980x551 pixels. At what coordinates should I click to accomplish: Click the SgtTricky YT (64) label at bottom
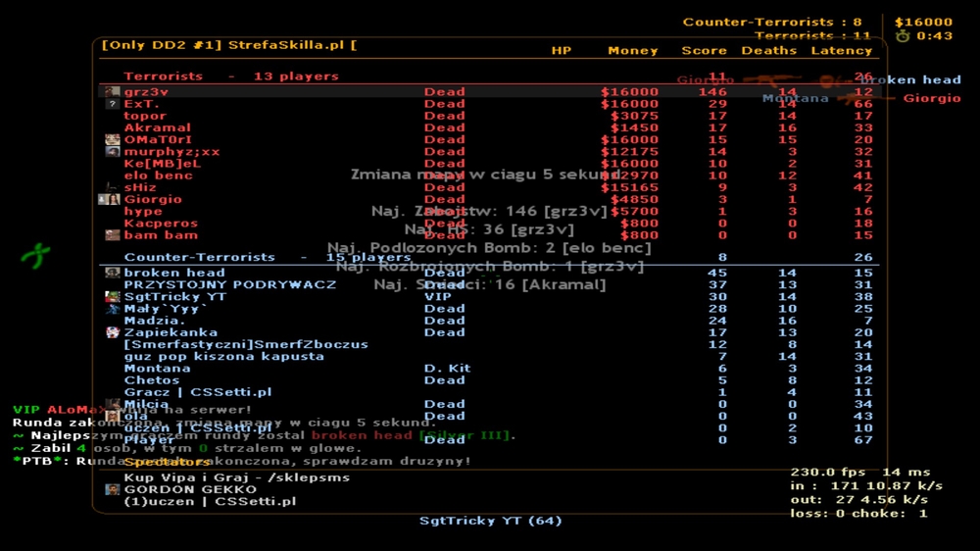point(491,521)
